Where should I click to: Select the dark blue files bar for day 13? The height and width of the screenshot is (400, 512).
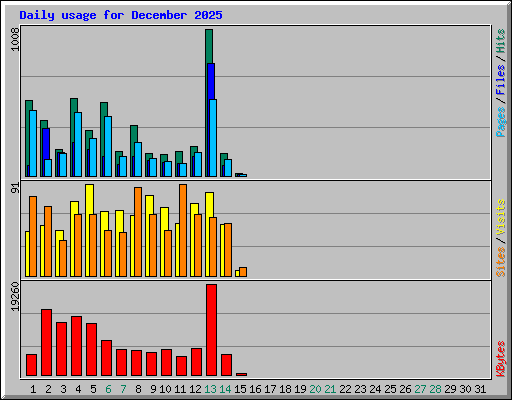tap(211, 82)
